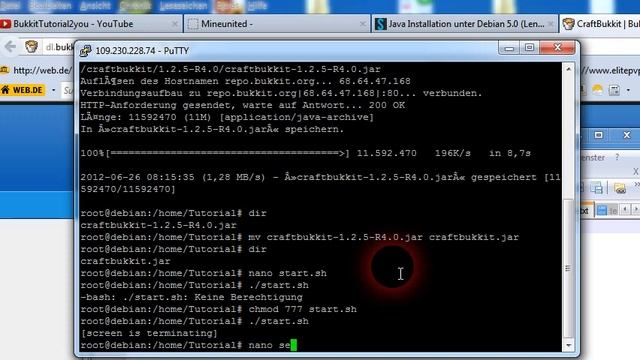Maximize the PuTTY window

click(529, 48)
